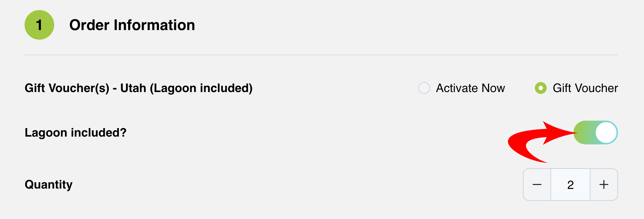Increase quantity with the plus icon
Image resolution: width=644 pixels, height=219 pixels.
coord(604,184)
